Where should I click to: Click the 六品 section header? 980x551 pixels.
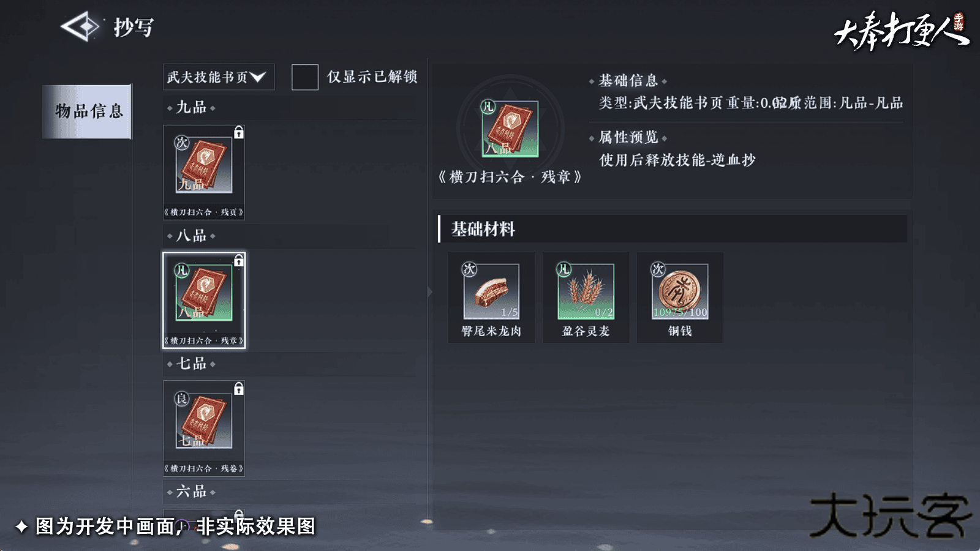click(191, 492)
